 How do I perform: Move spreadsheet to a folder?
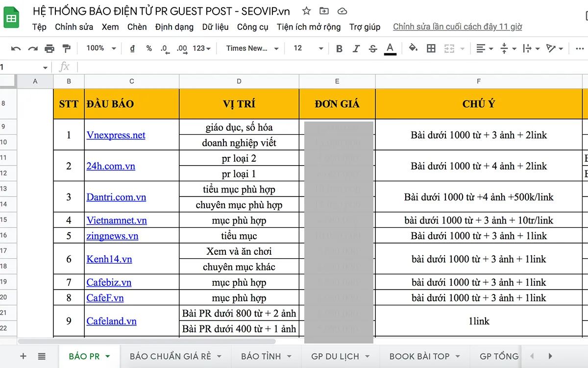[x=324, y=11]
